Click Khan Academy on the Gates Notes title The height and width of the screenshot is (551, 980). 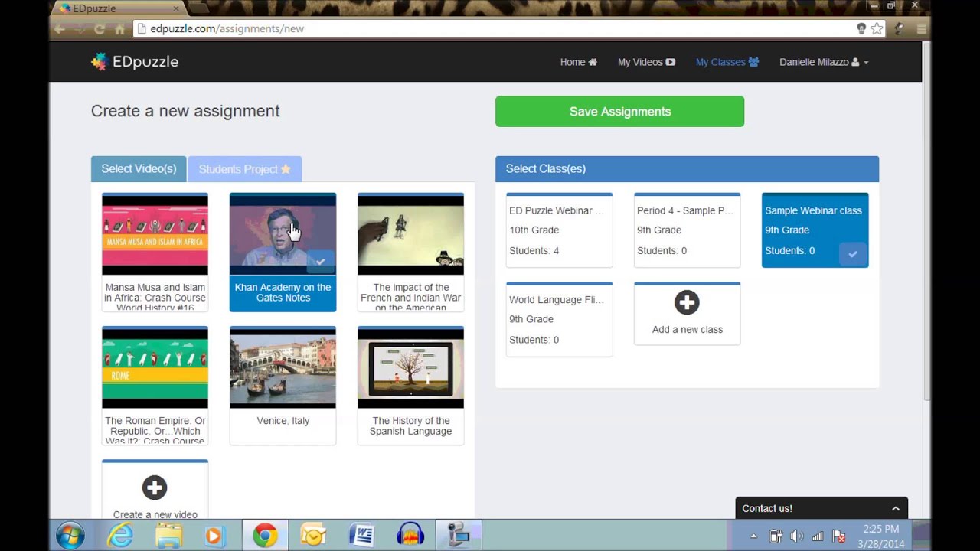(x=283, y=292)
